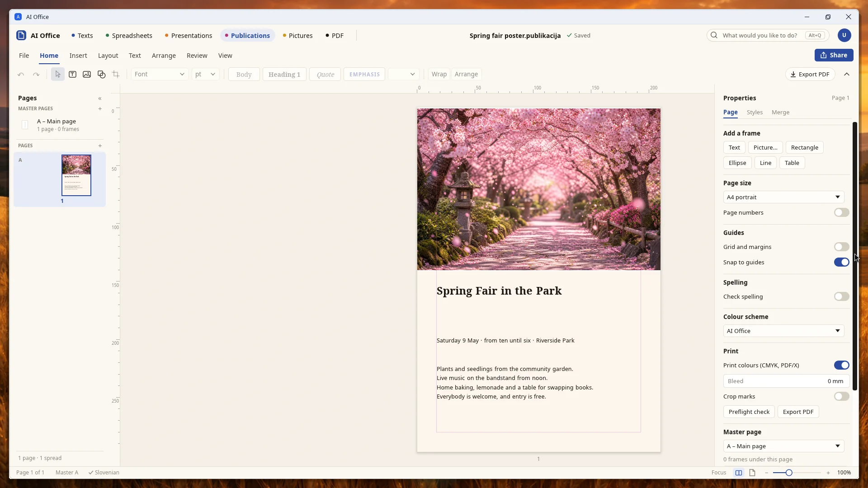Open the Insert menu
This screenshot has height=488, width=868.
pos(78,56)
